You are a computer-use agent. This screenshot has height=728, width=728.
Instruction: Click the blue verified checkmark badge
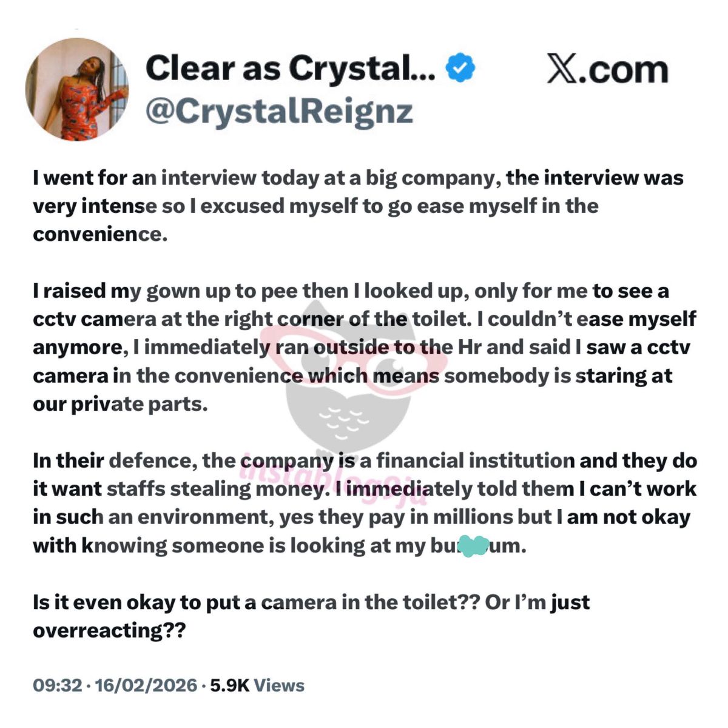[460, 68]
